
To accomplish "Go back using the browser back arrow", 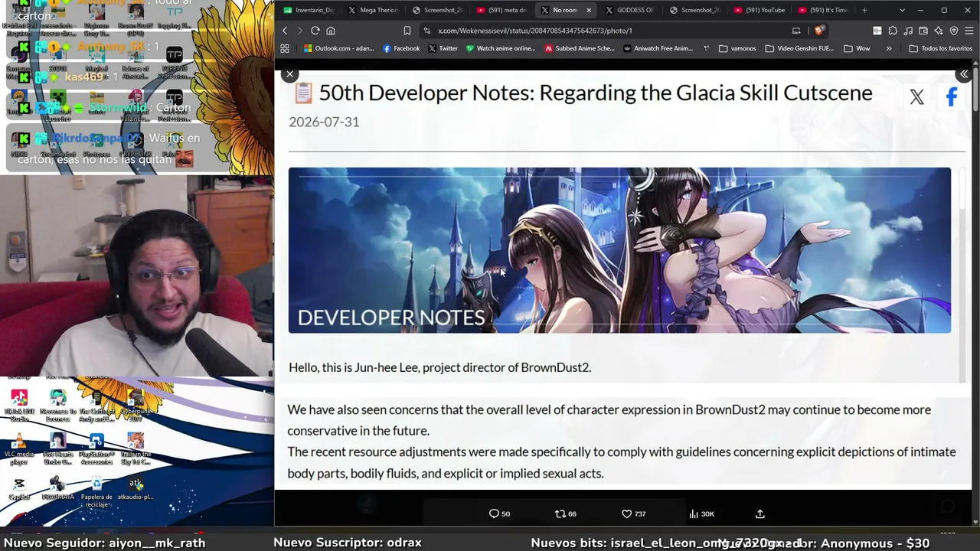I will pos(285,31).
